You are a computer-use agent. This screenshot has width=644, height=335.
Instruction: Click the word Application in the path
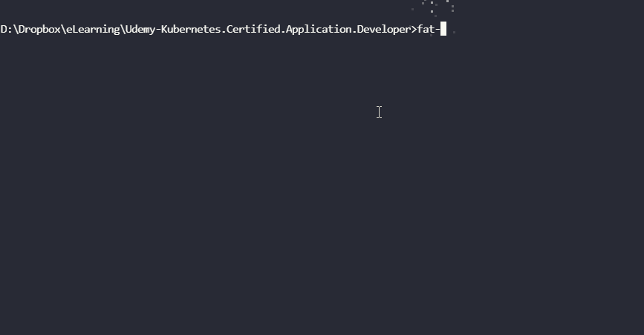319,30
